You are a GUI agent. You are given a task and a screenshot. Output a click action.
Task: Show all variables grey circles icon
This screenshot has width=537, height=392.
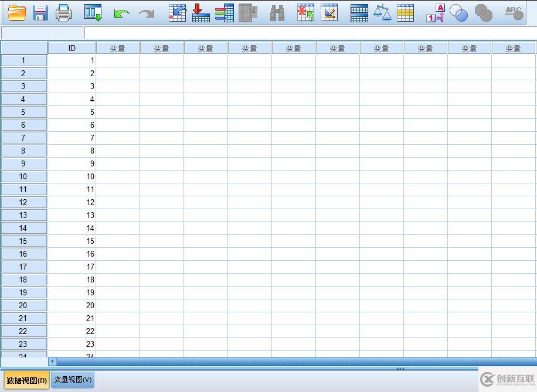click(x=484, y=13)
